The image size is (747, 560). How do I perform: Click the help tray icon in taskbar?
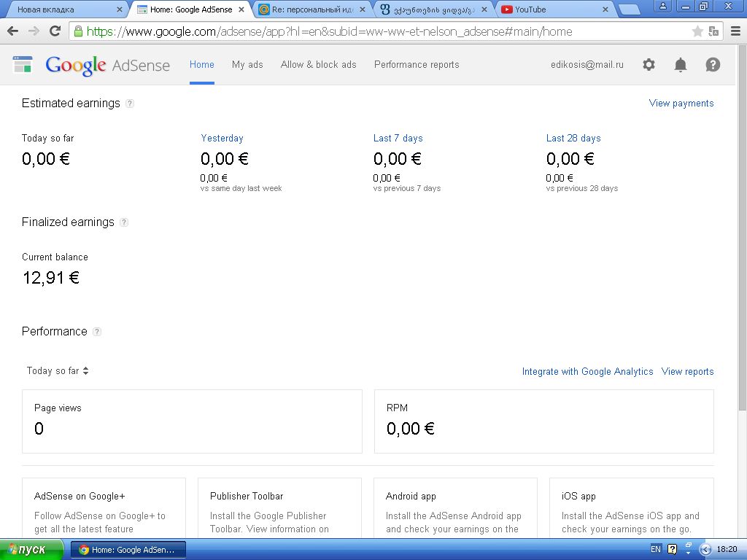click(672, 549)
